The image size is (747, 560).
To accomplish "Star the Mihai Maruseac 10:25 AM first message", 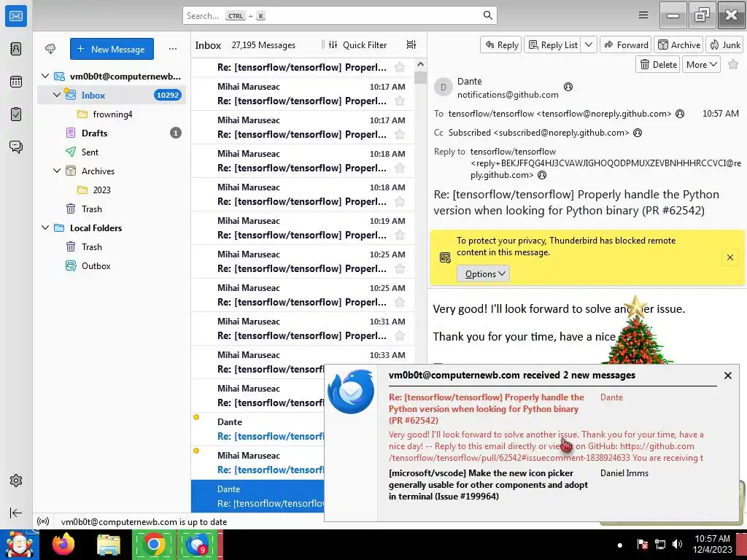I will [400, 268].
